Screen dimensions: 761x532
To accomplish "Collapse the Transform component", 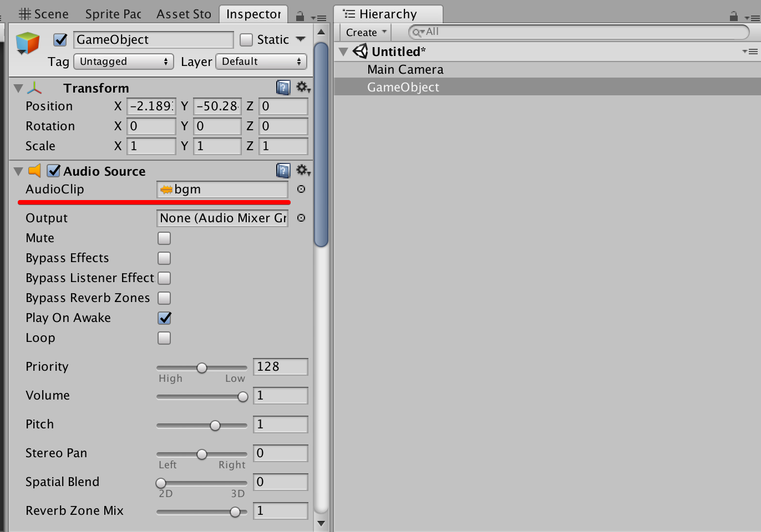I will click(x=18, y=88).
